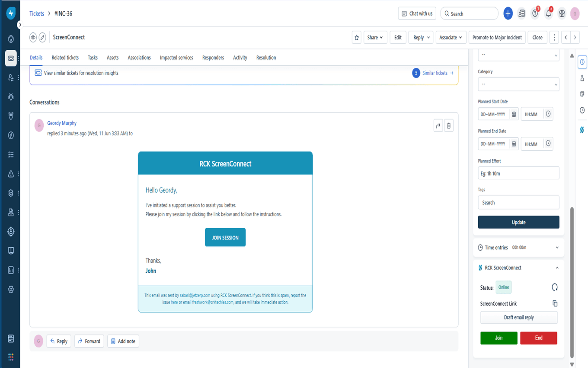This screenshot has width=588, height=368.
Task: Expand the left sidebar arrow toggle
Action: [19, 25]
